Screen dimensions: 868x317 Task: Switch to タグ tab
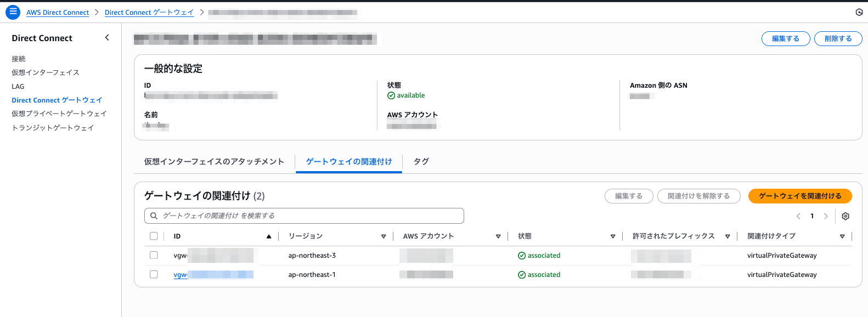tap(421, 162)
